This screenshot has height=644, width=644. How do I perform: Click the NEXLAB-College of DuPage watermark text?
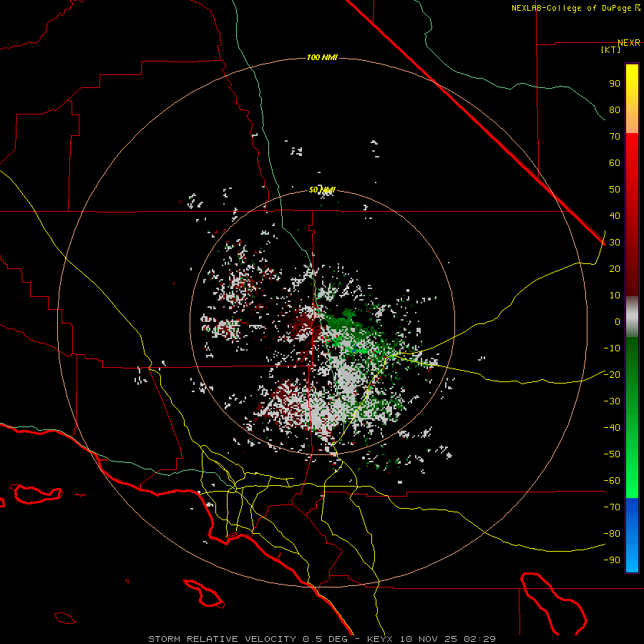tap(571, 8)
